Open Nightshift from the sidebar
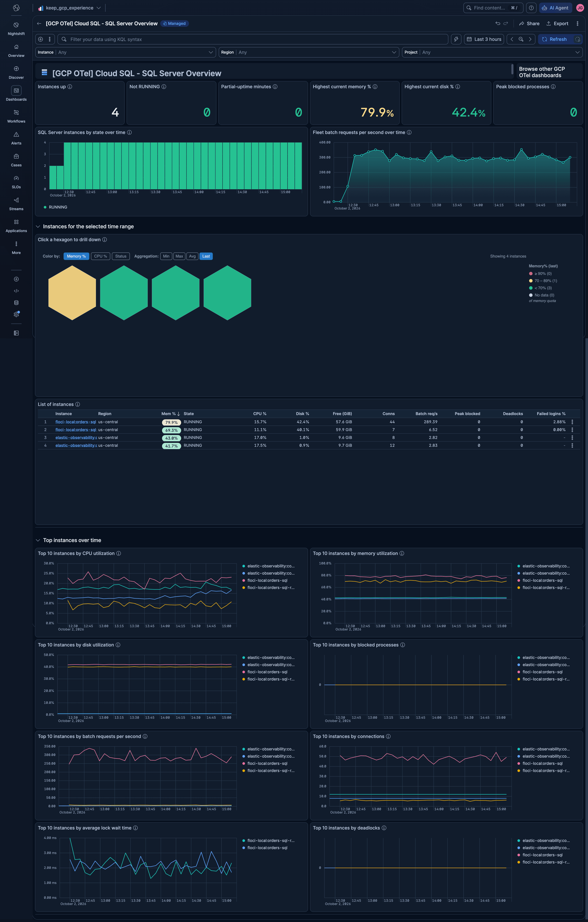Screen dimensions: 588x922 16,29
